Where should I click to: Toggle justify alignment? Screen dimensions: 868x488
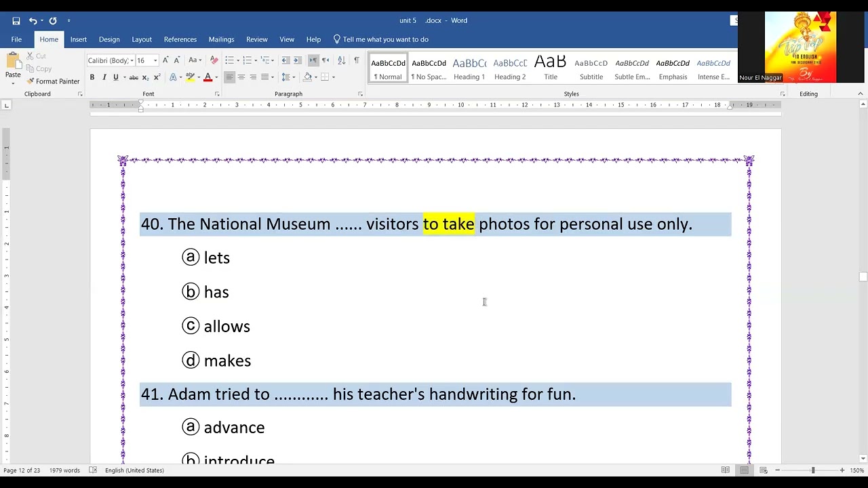[264, 77]
